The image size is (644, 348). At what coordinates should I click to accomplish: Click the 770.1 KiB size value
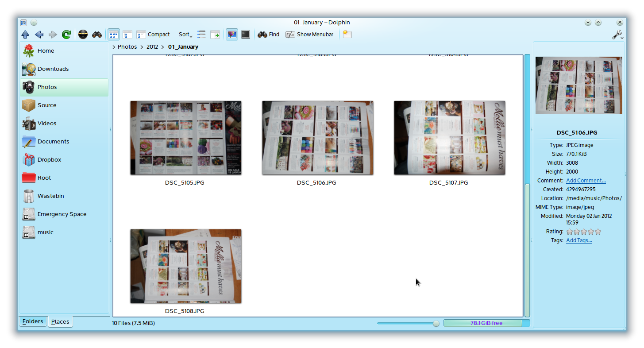578,154
